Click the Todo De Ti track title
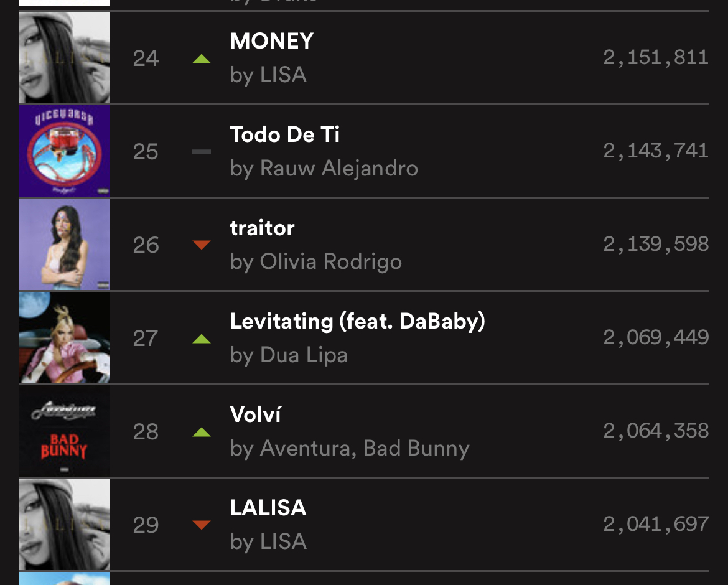 285,134
